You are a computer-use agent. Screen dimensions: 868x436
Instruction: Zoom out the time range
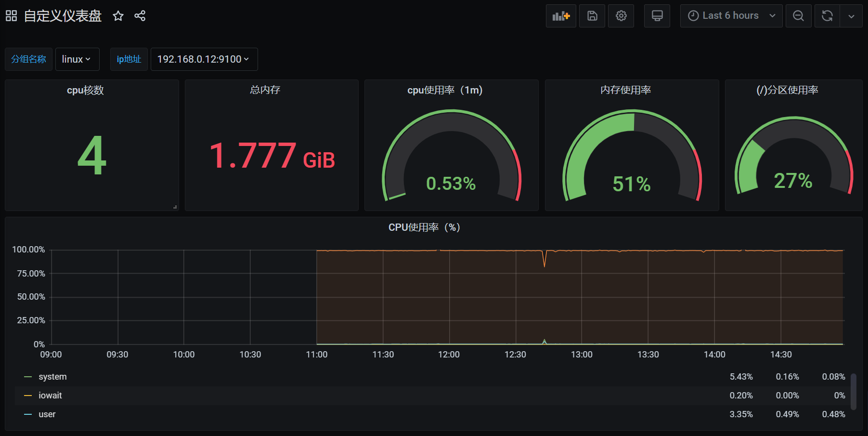[798, 16]
